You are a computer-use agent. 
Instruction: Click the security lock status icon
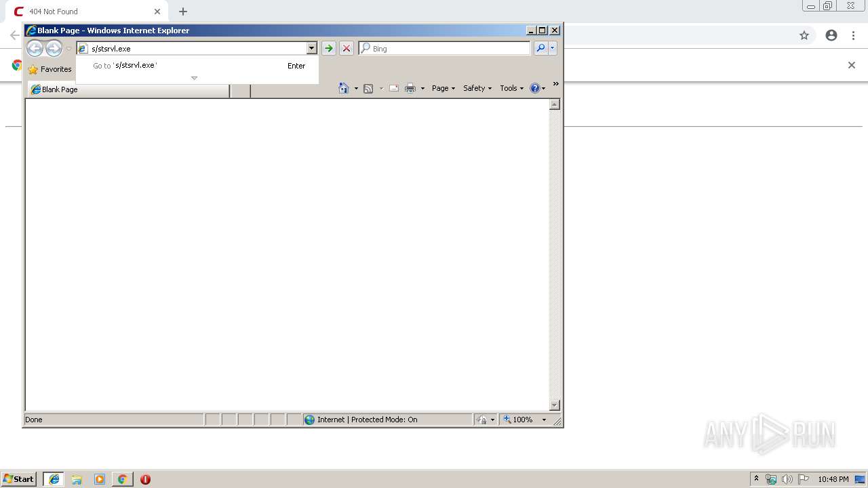click(482, 420)
